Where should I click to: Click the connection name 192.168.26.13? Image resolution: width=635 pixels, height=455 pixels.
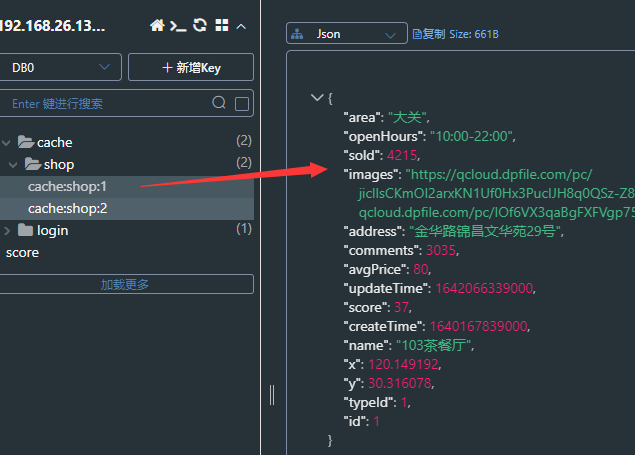point(52,26)
